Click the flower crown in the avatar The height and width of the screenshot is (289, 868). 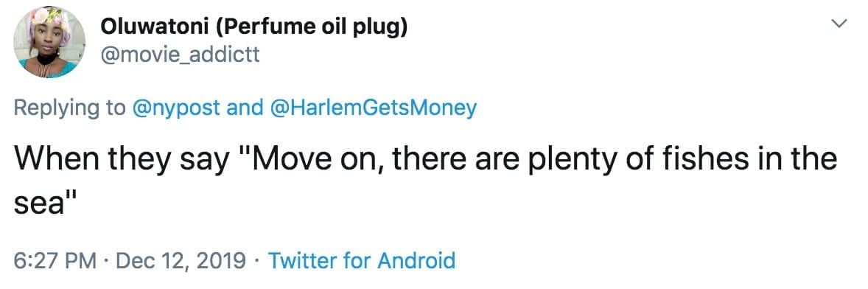(50, 17)
